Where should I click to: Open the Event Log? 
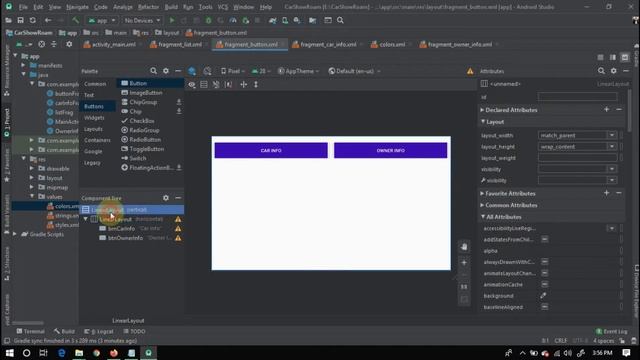[611, 331]
